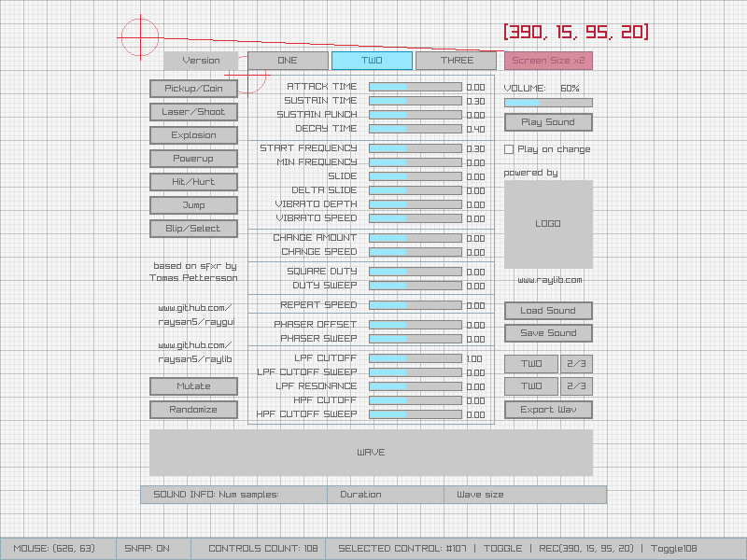The width and height of the screenshot is (747, 560).
Task: Select the Powerup sound preset
Action: (x=193, y=159)
